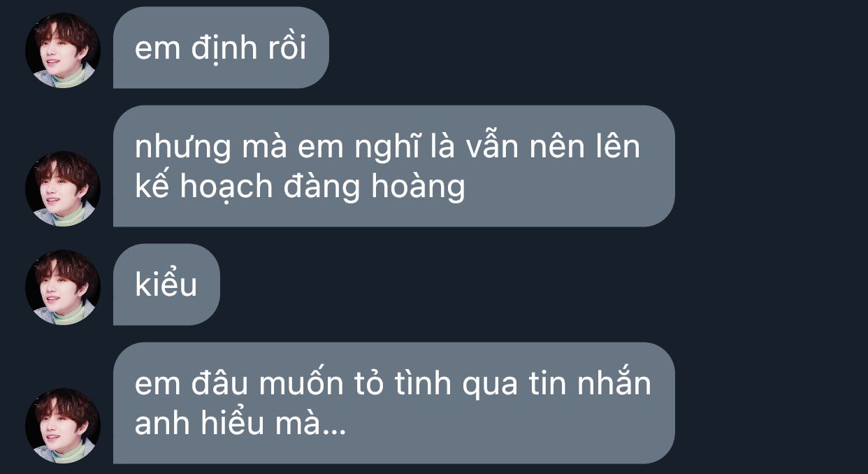Viewport: 868px width, 474px height.
Task: Click the profile picture next to "kế hoạch đàng hoàng"
Action: (x=63, y=189)
